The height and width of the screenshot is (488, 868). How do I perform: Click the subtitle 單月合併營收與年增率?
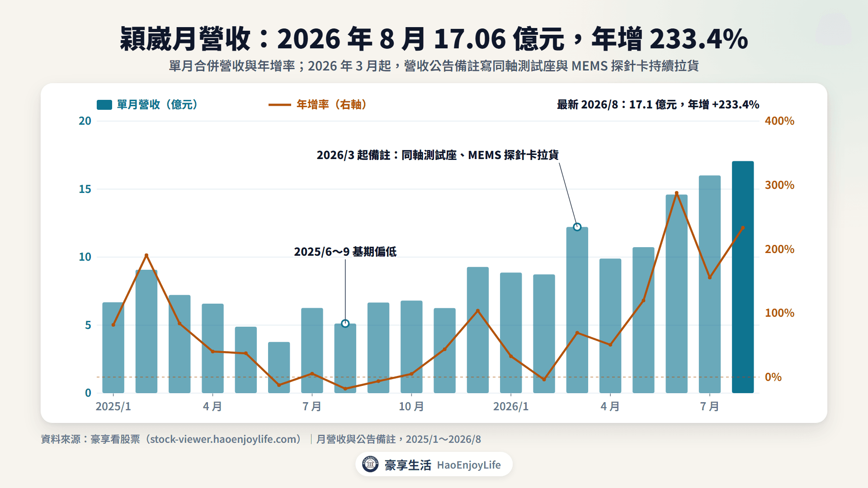click(x=434, y=66)
